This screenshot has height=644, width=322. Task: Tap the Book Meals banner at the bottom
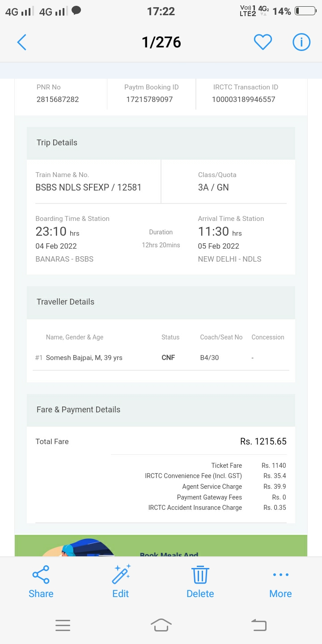[161, 546]
